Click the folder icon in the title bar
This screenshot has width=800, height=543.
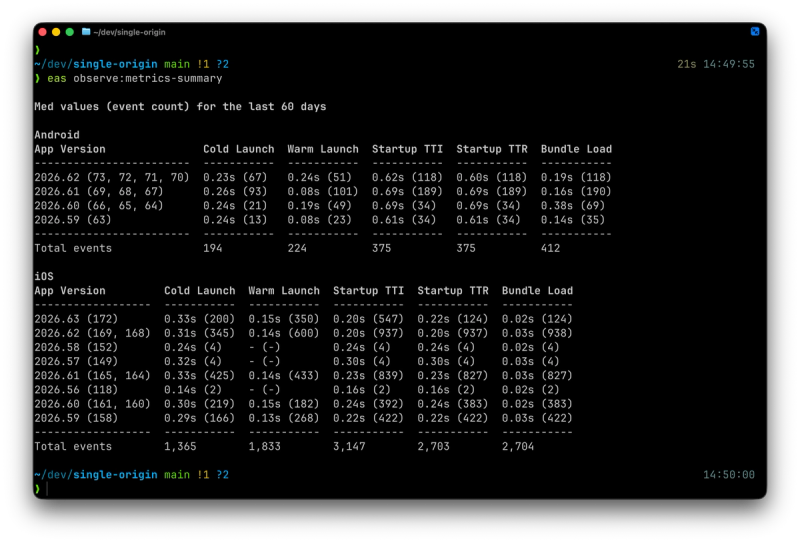tap(86, 32)
